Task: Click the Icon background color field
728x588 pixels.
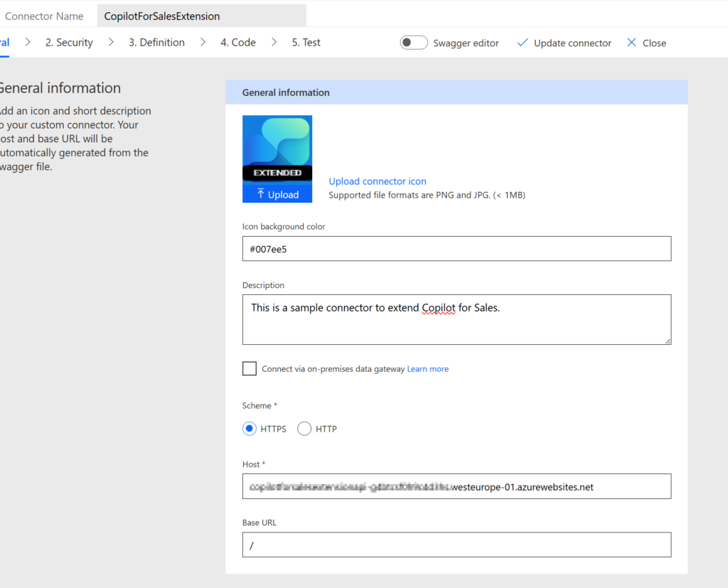Action: (x=456, y=249)
